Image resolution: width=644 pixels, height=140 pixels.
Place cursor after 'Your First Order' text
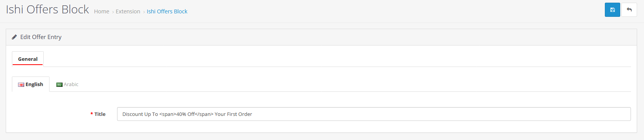coord(253,114)
